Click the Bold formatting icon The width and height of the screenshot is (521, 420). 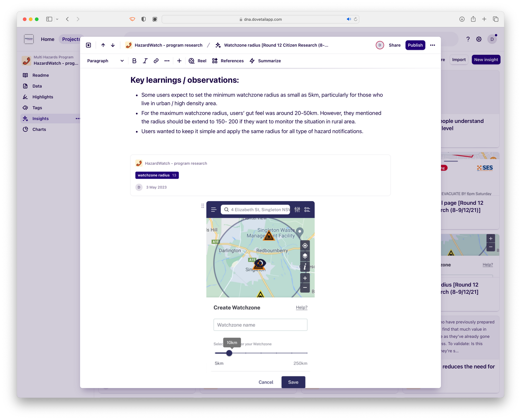134,60
